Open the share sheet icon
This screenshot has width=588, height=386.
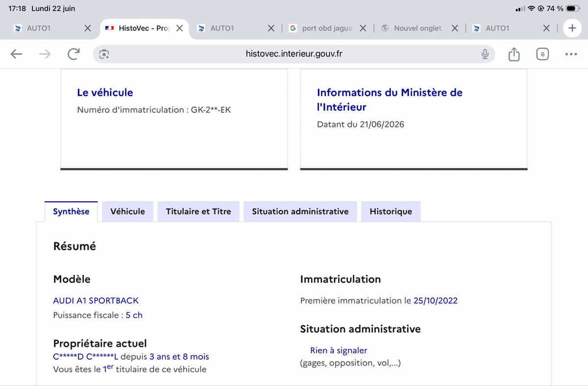click(x=514, y=54)
